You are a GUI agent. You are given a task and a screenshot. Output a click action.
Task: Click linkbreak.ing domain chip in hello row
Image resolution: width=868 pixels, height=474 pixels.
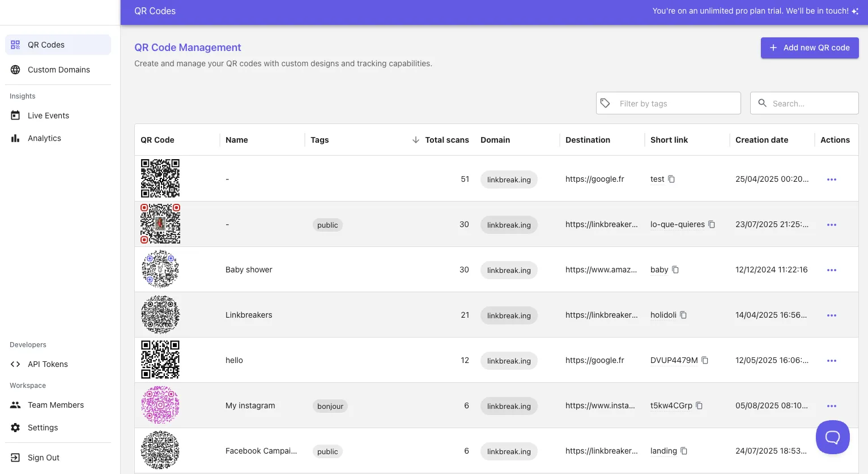(x=509, y=361)
